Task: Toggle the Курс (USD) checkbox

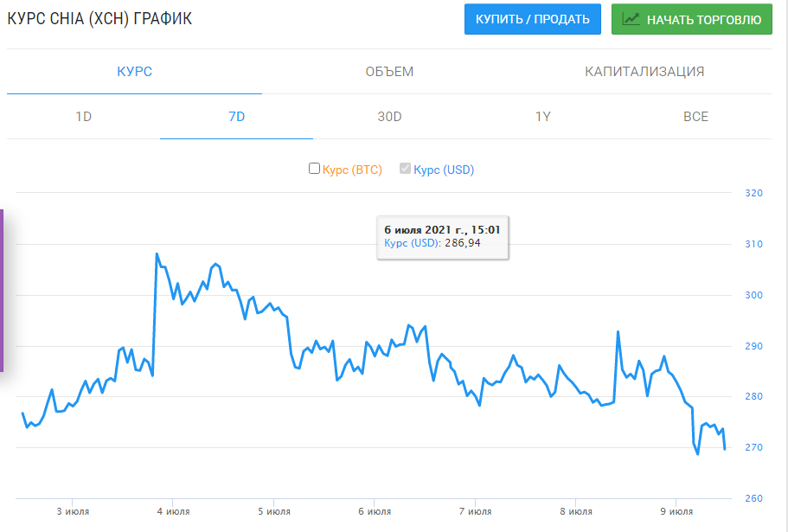Action: (405, 169)
